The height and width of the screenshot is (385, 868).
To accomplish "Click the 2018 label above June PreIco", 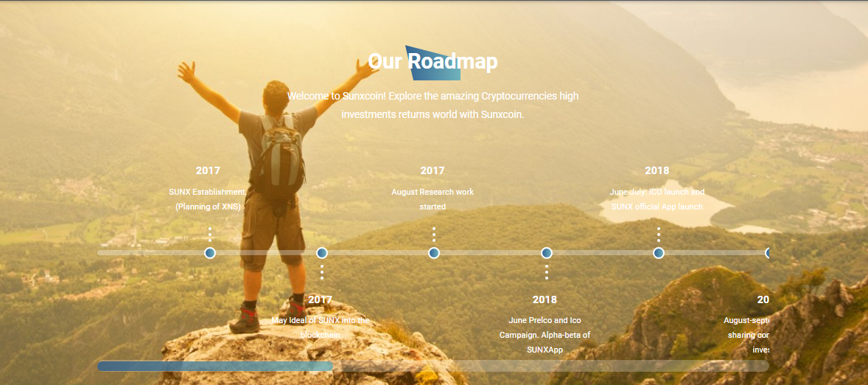I will tap(545, 299).
